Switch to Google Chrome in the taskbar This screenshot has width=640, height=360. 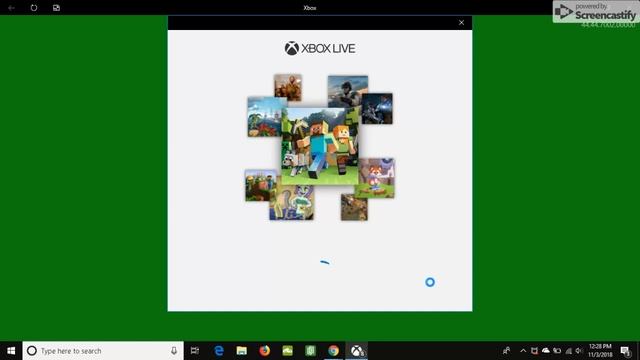tap(333, 351)
